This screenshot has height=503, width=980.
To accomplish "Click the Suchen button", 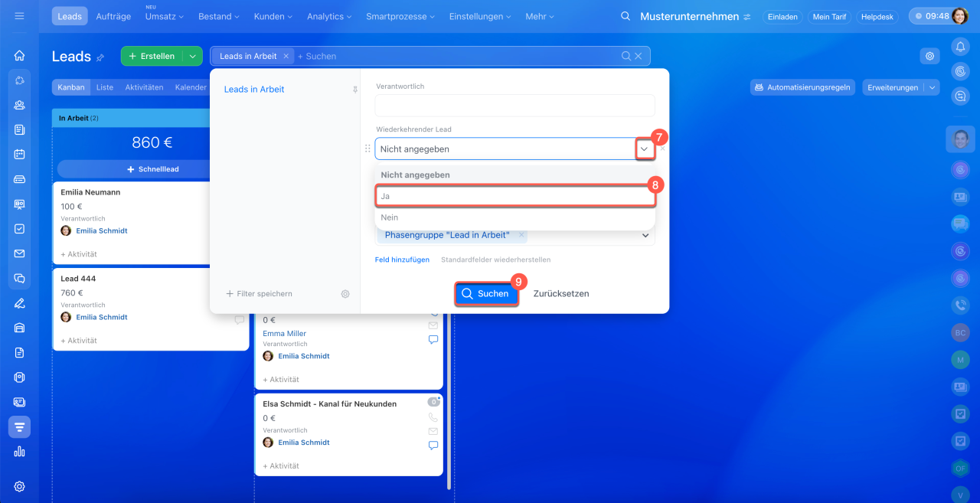I will 486,294.
